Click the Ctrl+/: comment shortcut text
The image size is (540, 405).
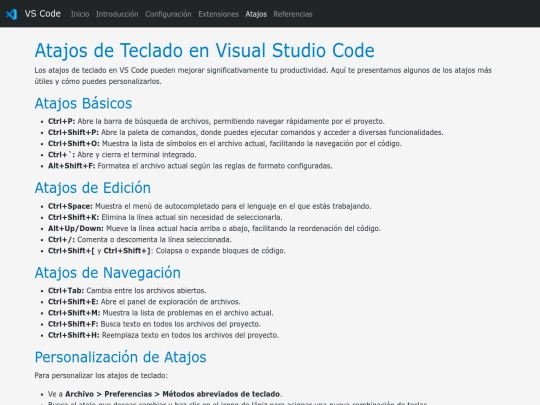pos(61,239)
